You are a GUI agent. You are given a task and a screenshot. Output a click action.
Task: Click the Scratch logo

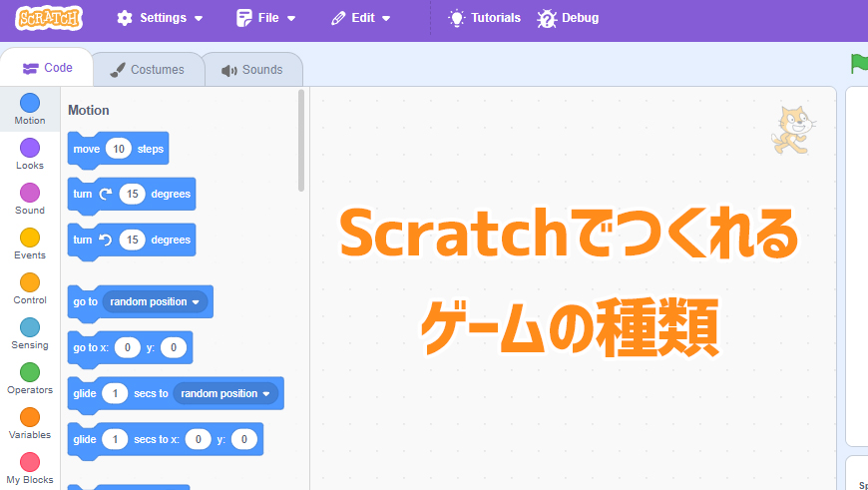pos(49,18)
